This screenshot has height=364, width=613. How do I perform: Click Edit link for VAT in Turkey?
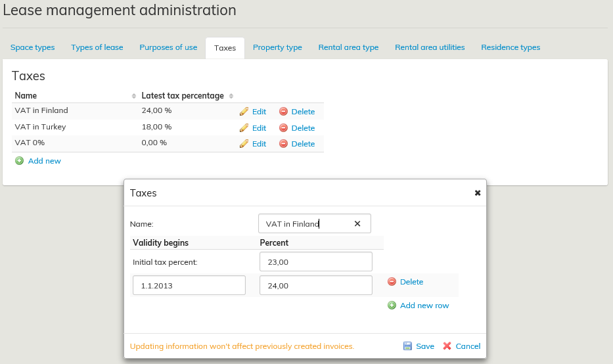point(259,128)
